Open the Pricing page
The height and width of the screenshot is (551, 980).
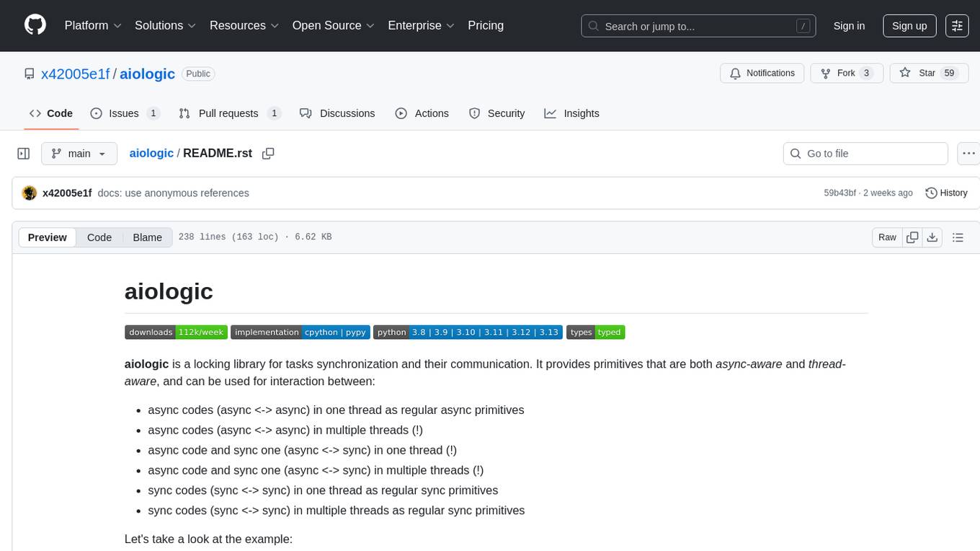point(486,25)
